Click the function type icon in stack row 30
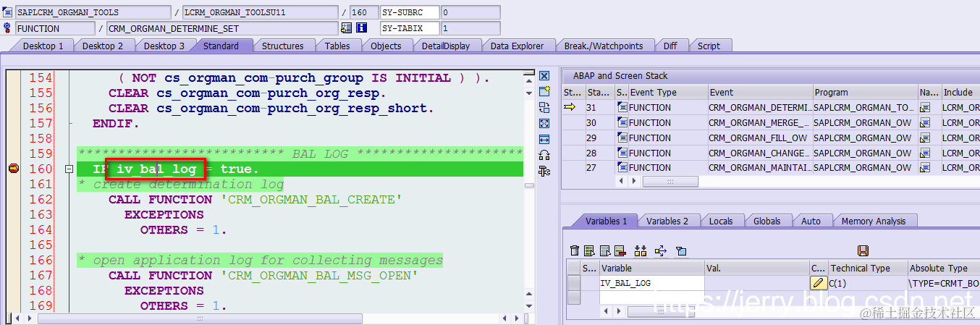This screenshot has height=325, width=980. tap(622, 123)
